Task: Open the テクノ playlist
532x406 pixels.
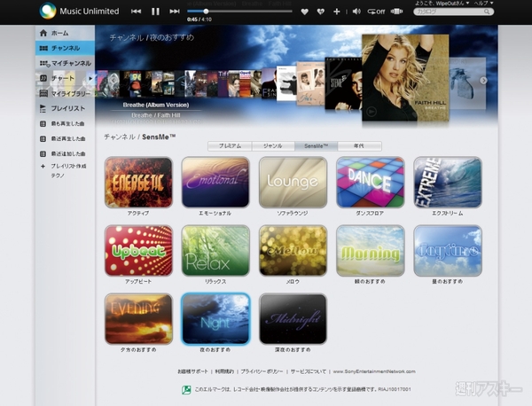Action: pyautogui.click(x=58, y=176)
